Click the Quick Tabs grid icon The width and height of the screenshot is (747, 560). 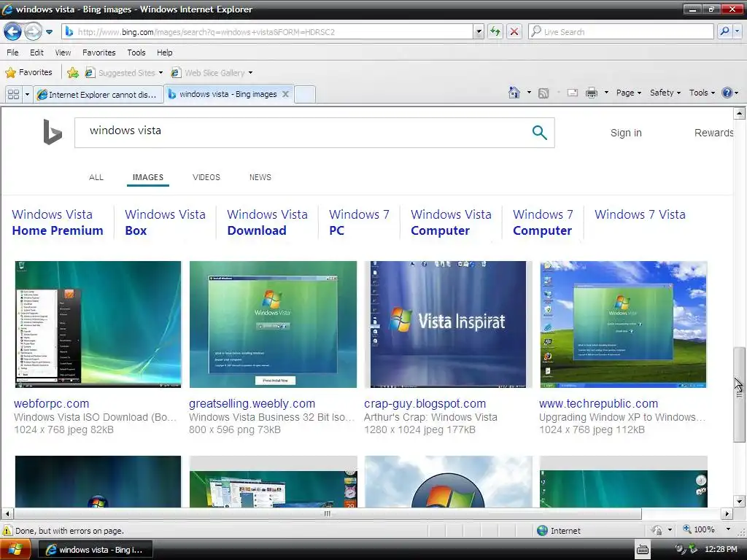[13, 94]
